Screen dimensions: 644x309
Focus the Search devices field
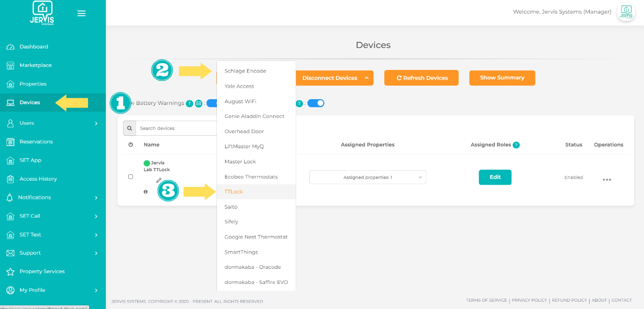point(176,128)
